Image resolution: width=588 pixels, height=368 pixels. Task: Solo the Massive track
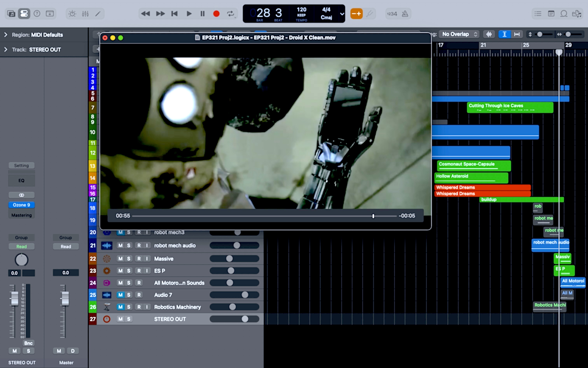click(129, 259)
